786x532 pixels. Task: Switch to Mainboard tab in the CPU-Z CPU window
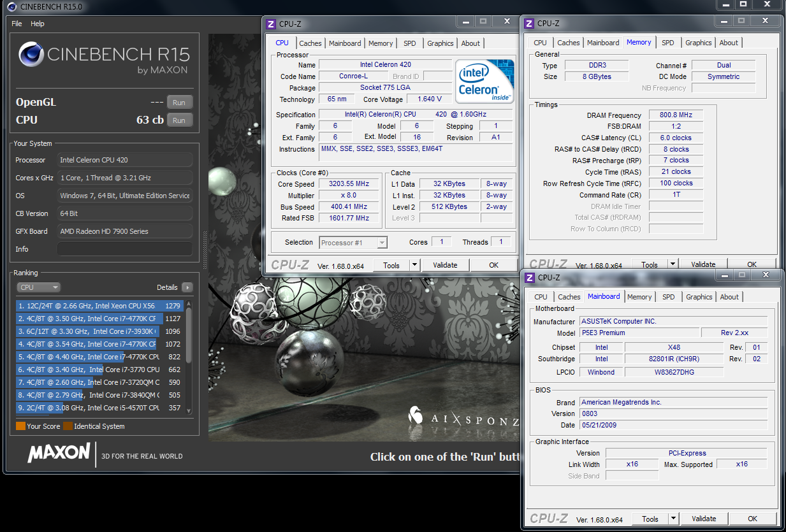[345, 43]
